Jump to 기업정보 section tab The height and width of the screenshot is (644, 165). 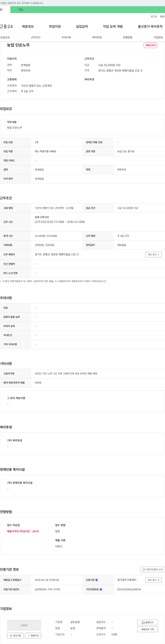click(x=158, y=38)
